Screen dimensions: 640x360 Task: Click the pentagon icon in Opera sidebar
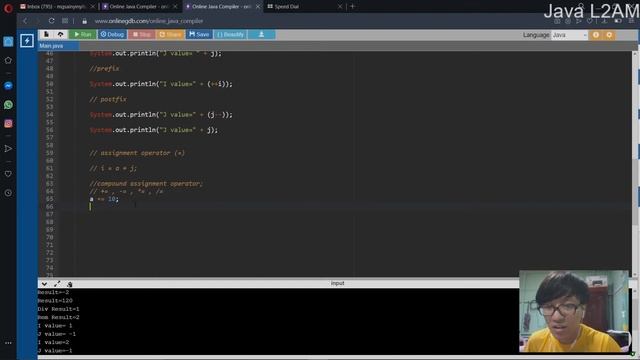8,60
